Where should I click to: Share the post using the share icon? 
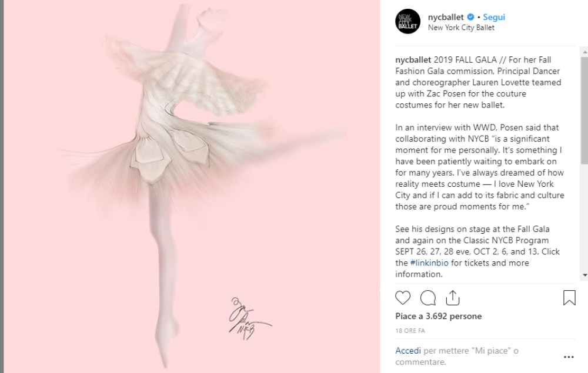453,298
